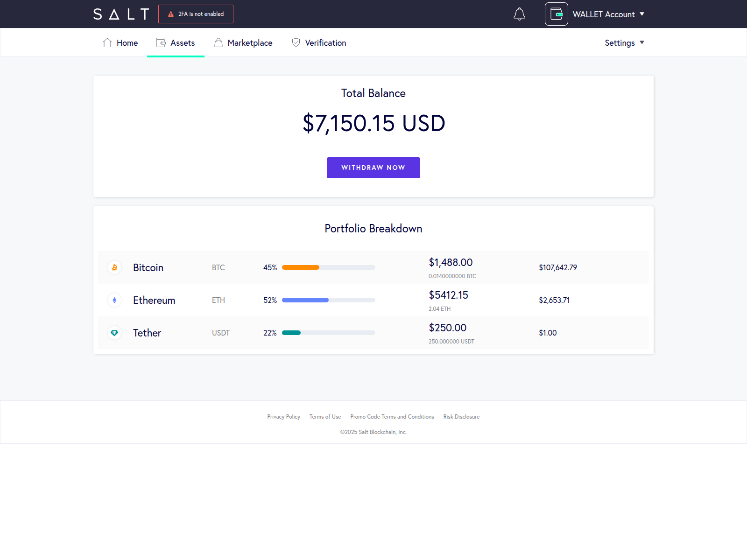Click the ©2025 Salt Blockchain, Inc. text
Image resolution: width=747 pixels, height=560 pixels.
tap(373, 432)
